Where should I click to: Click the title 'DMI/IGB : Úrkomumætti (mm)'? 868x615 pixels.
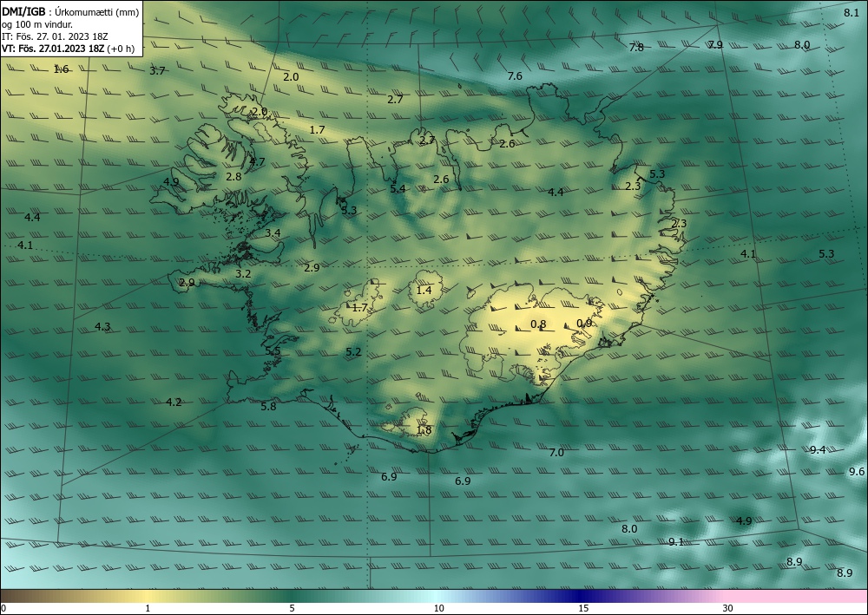click(x=70, y=13)
